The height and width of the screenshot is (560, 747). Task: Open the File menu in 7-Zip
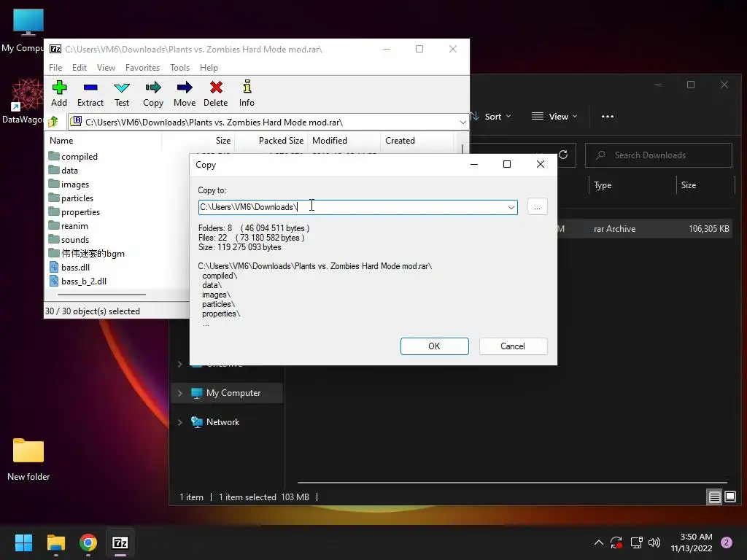pos(55,68)
